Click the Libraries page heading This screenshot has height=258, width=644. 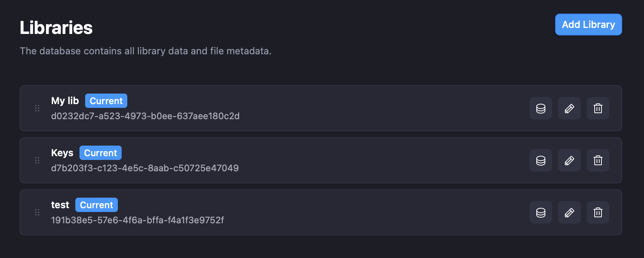pos(56,27)
